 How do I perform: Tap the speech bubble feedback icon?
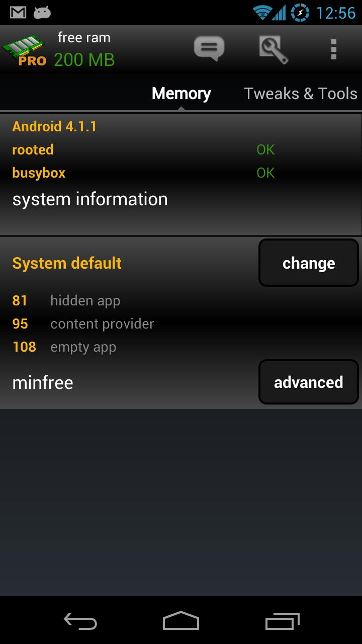[x=209, y=49]
